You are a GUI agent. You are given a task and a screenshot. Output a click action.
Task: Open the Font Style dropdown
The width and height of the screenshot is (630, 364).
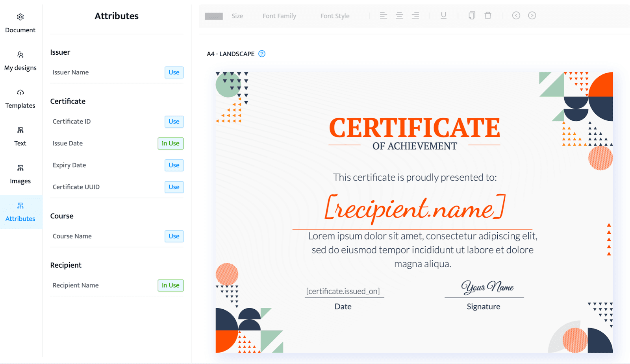tap(335, 16)
